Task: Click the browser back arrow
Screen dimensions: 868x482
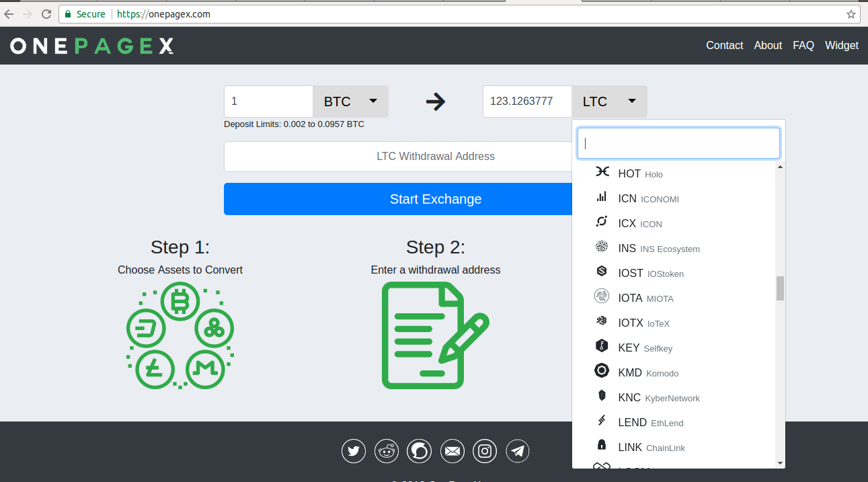Action: (9, 13)
